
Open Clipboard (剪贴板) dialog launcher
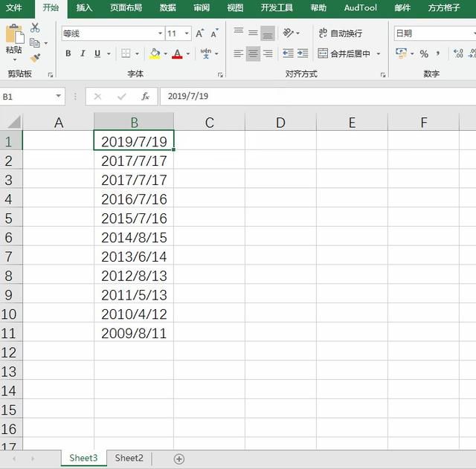[51, 74]
